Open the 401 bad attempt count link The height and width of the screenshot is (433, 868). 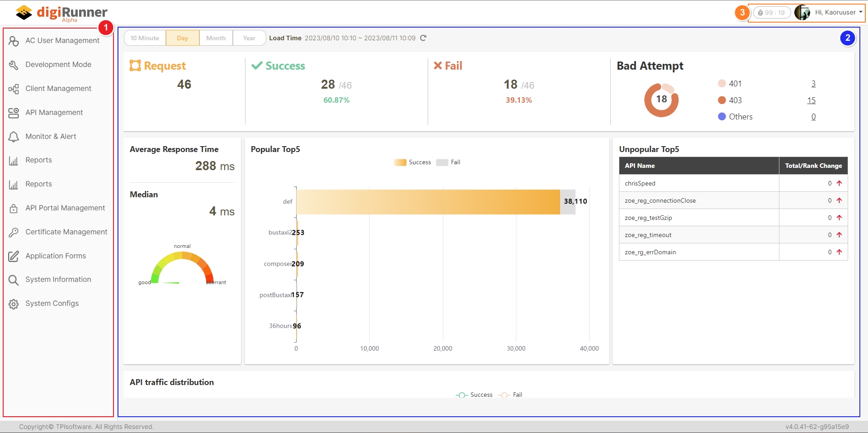813,84
